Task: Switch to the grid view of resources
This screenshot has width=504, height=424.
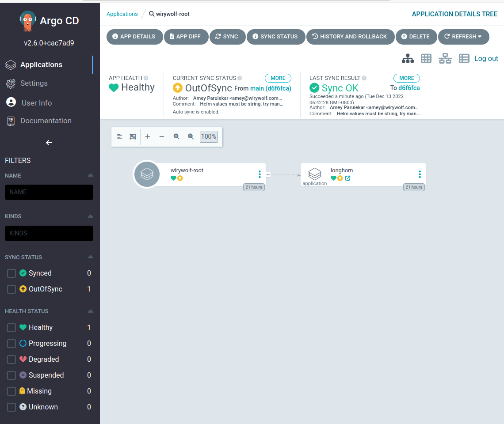Action: click(x=426, y=58)
